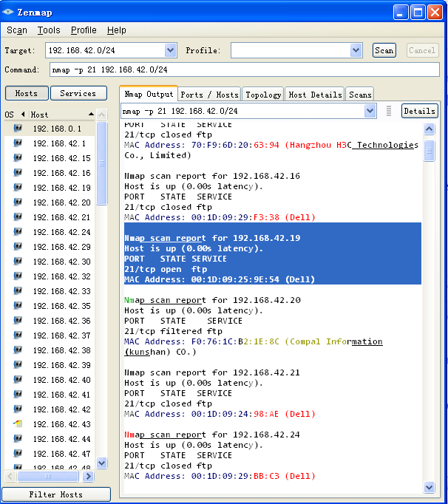Start scan with the Scan button
The image size is (448, 504).
[384, 50]
